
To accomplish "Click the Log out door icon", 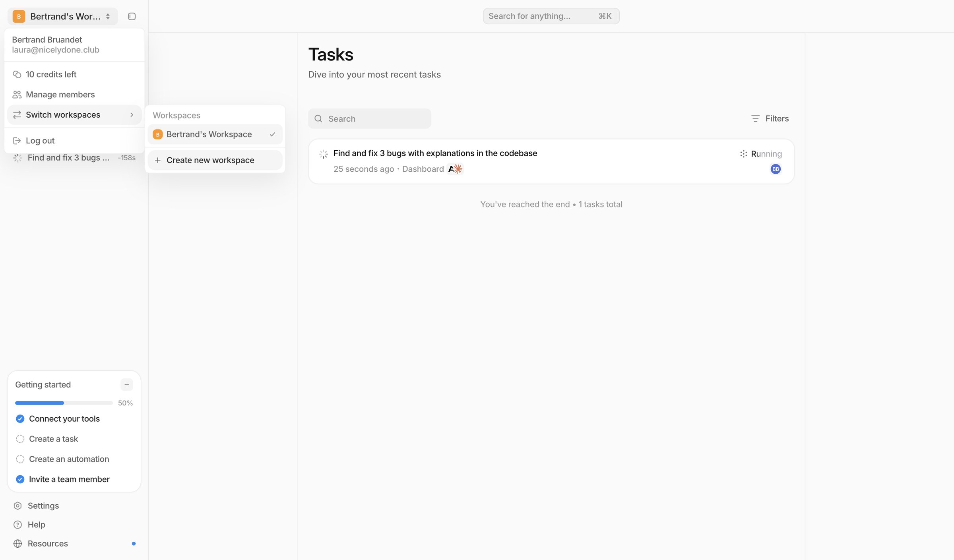I will pos(17,141).
